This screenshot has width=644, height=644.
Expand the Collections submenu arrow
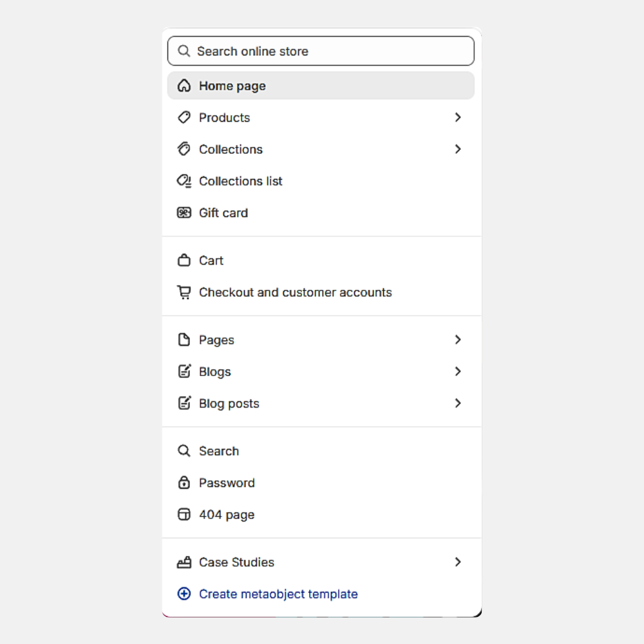(458, 149)
